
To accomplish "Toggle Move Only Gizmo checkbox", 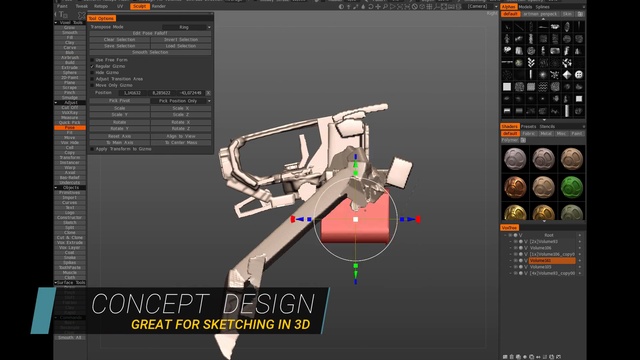I will pos(92,85).
